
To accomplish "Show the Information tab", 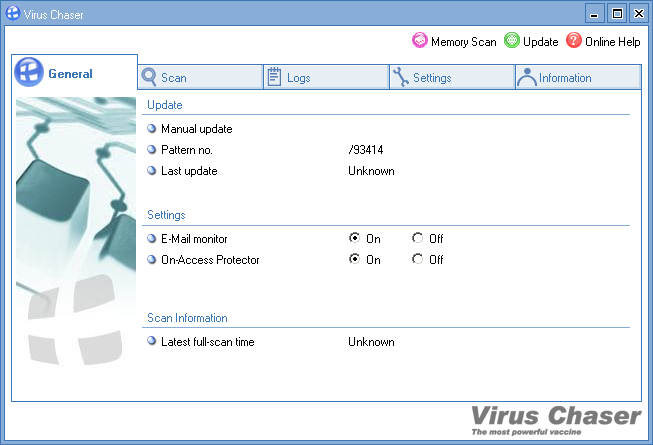I will pyautogui.click(x=578, y=77).
